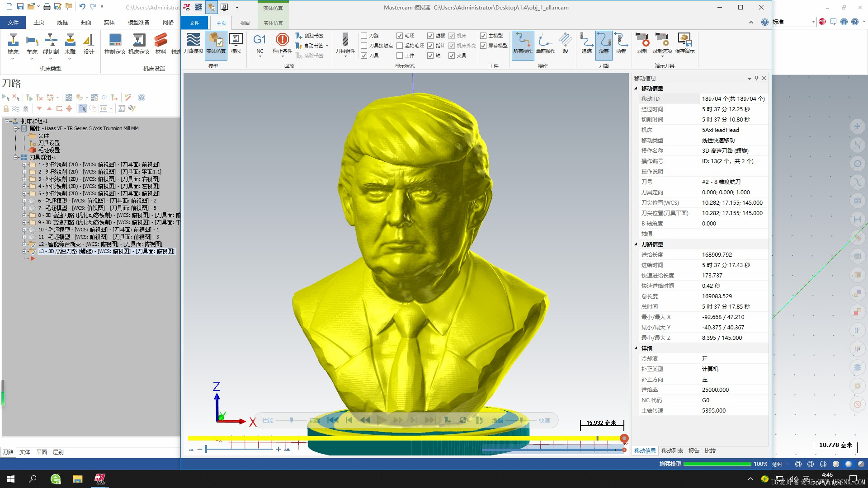Viewport: 868px width, 488px height.
Task: Enable the 刀路 toolpath display checkbox
Action: [364, 36]
